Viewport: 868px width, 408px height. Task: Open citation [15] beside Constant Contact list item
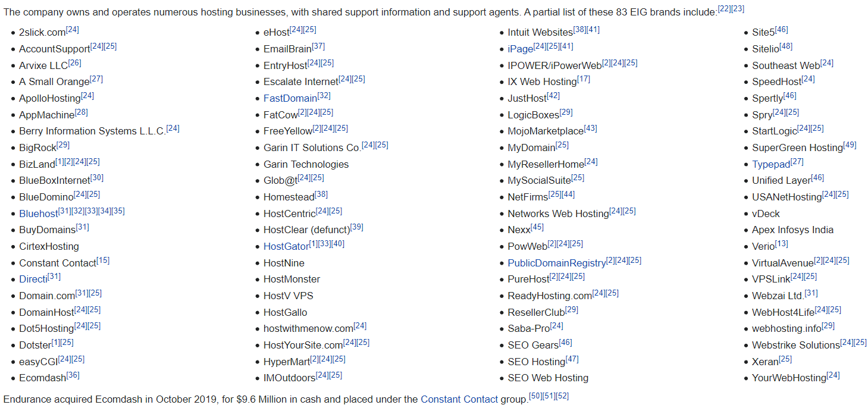[x=103, y=261]
